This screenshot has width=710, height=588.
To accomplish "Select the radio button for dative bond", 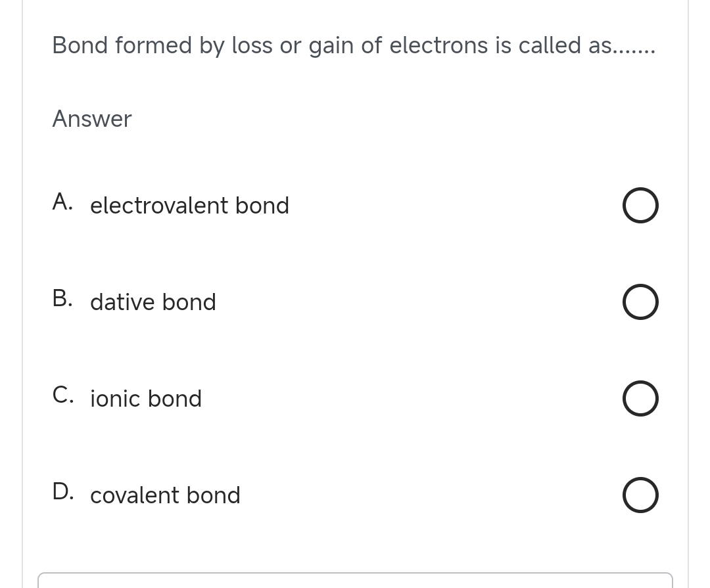I will [x=640, y=302].
